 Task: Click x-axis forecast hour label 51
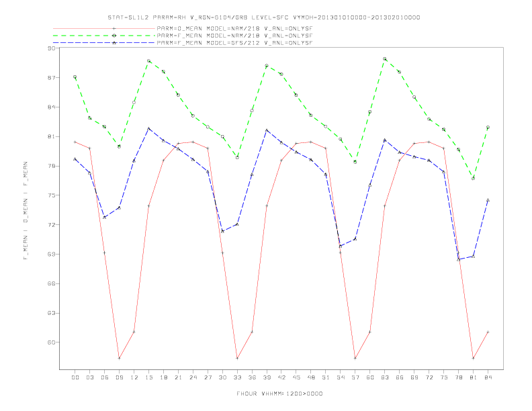(x=326, y=377)
